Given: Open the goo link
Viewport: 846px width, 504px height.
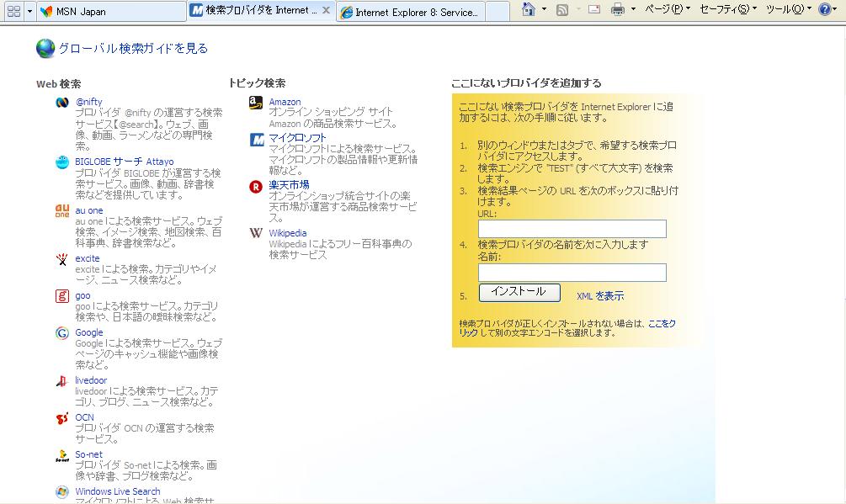Looking at the screenshot, I should (82, 295).
